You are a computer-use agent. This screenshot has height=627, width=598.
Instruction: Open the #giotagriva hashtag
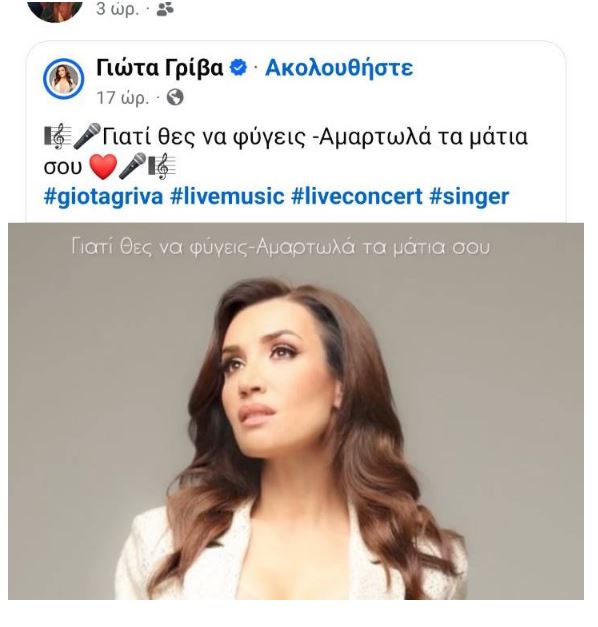click(103, 196)
